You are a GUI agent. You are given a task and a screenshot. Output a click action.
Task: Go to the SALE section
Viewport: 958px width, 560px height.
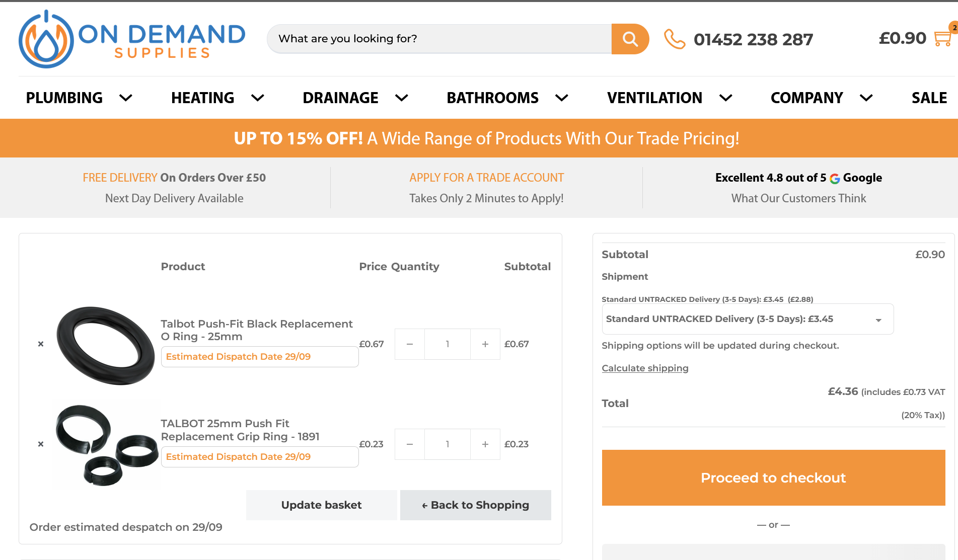tap(929, 98)
